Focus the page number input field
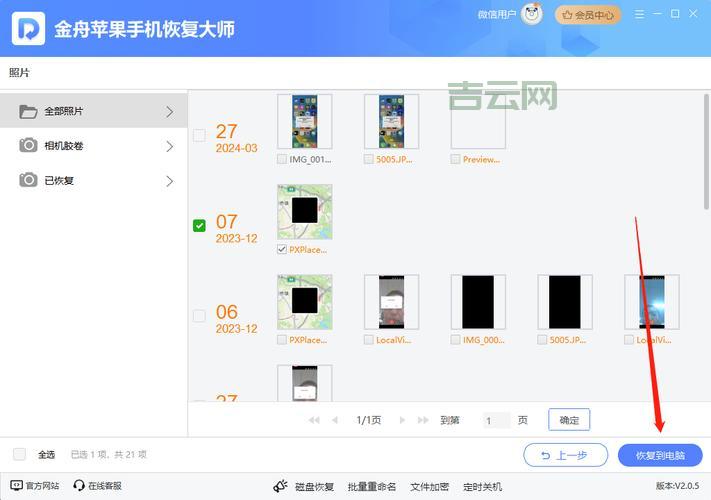Viewport: 711px width, 500px height. pyautogui.click(x=496, y=420)
